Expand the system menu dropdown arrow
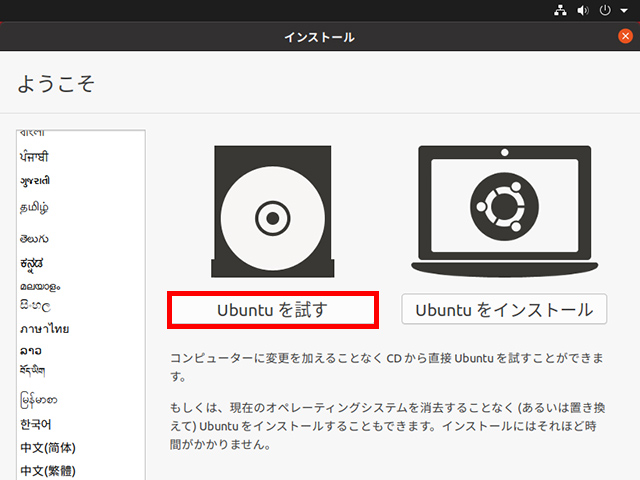Viewport: 640px width, 480px height. point(624,11)
